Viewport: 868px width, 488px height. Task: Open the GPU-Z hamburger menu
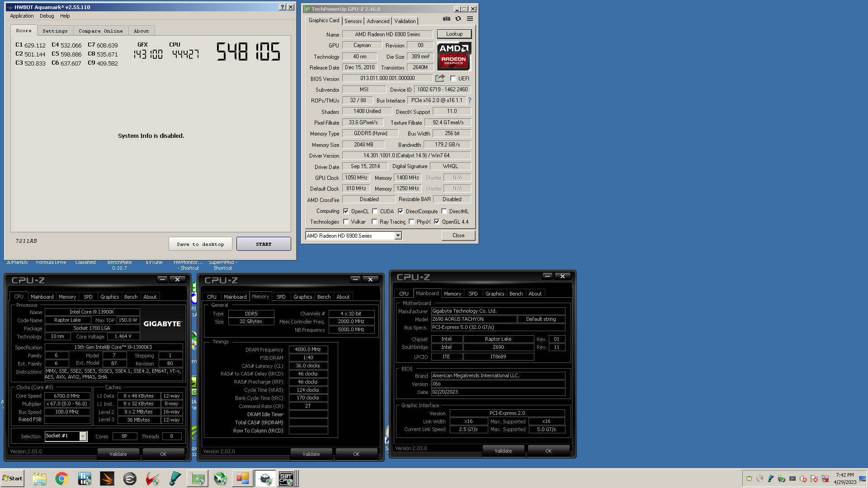(470, 19)
